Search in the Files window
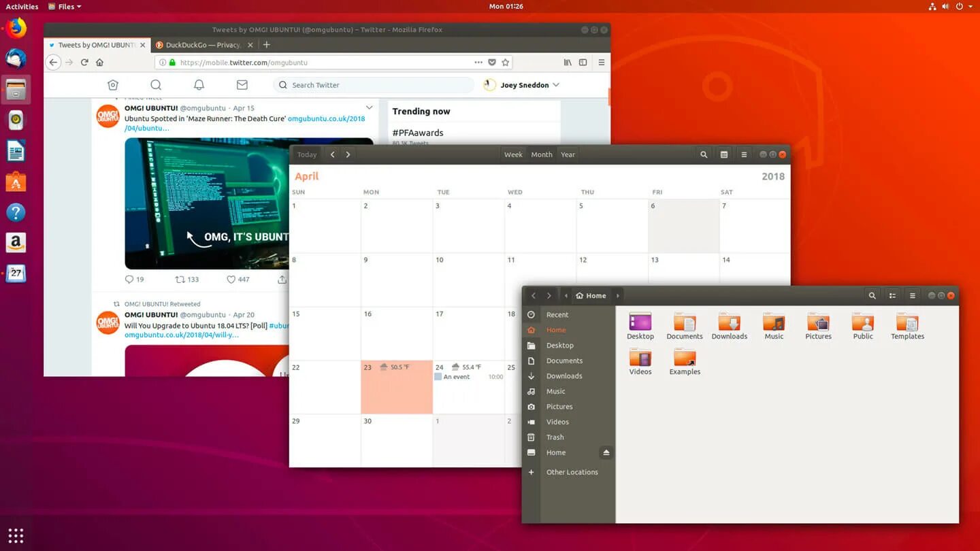The height and width of the screenshot is (551, 980). pyautogui.click(x=872, y=295)
